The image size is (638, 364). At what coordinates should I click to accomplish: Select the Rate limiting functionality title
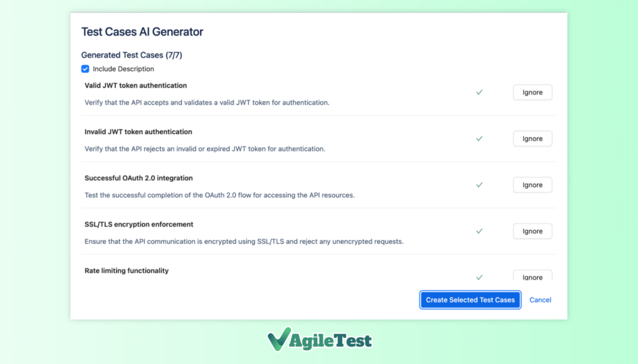[x=126, y=271]
